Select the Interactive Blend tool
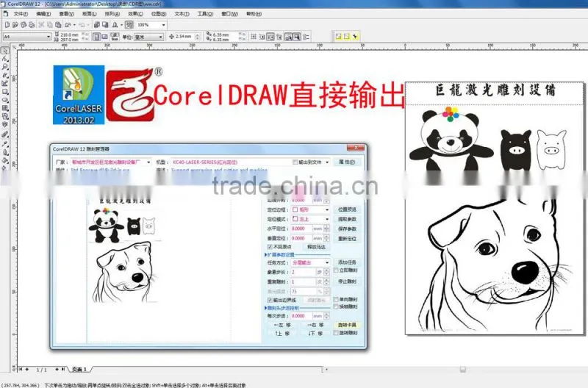588x388 pixels. point(5,134)
